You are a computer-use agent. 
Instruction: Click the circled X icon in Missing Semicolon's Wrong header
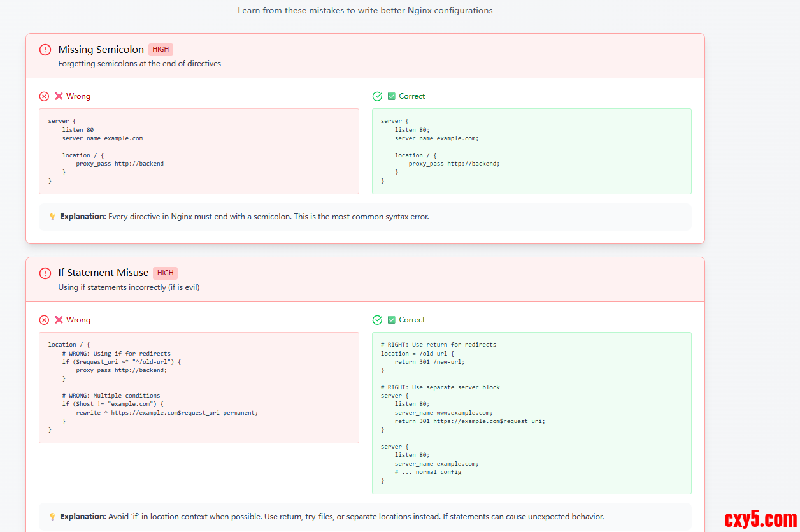[44, 96]
